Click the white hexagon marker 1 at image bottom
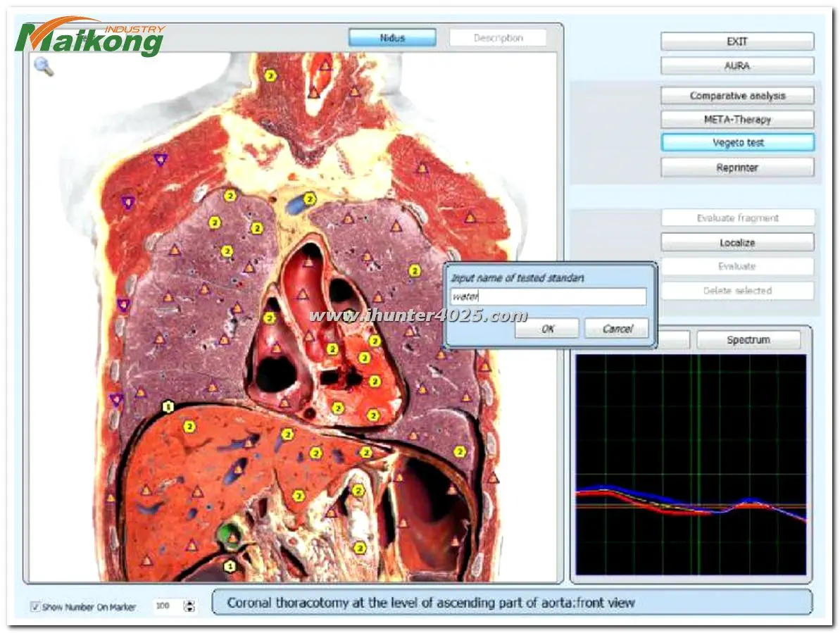Viewport: 840px width, 633px height. [230, 565]
